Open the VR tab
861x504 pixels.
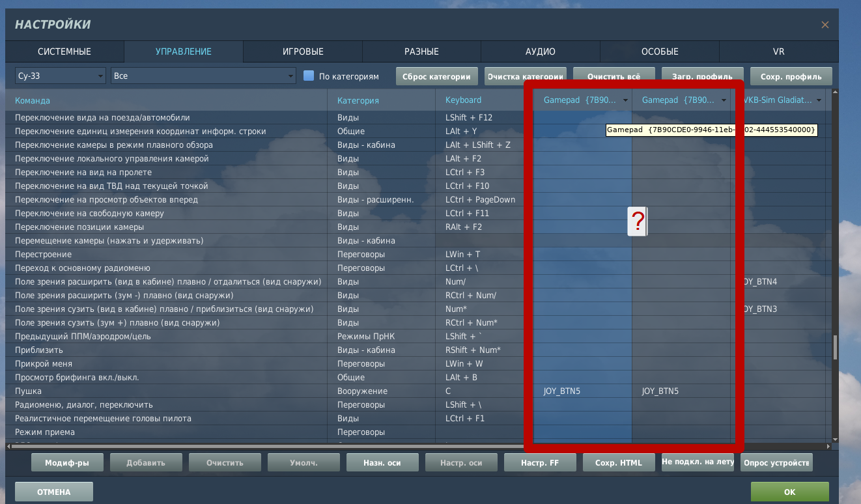coord(778,51)
